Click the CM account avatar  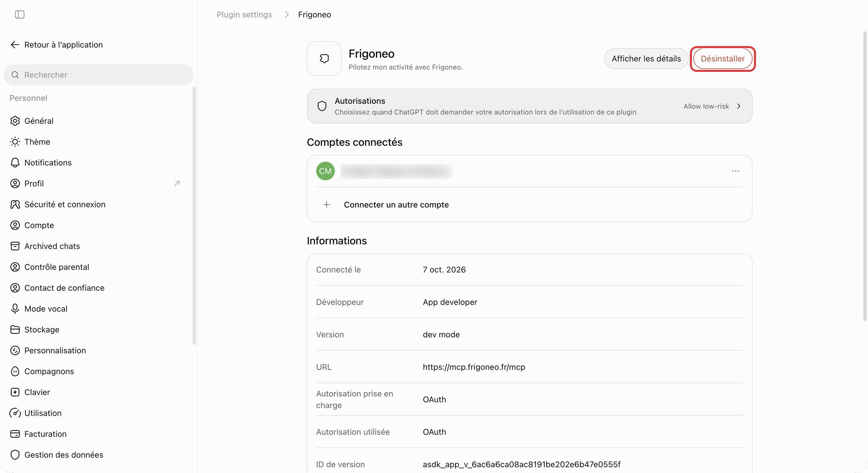click(x=325, y=171)
